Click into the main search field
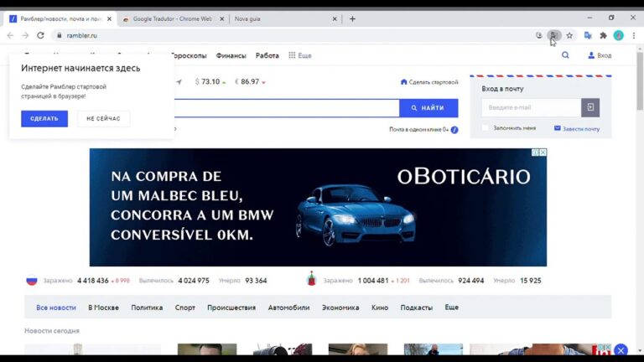The height and width of the screenshot is (362, 644). tap(287, 108)
